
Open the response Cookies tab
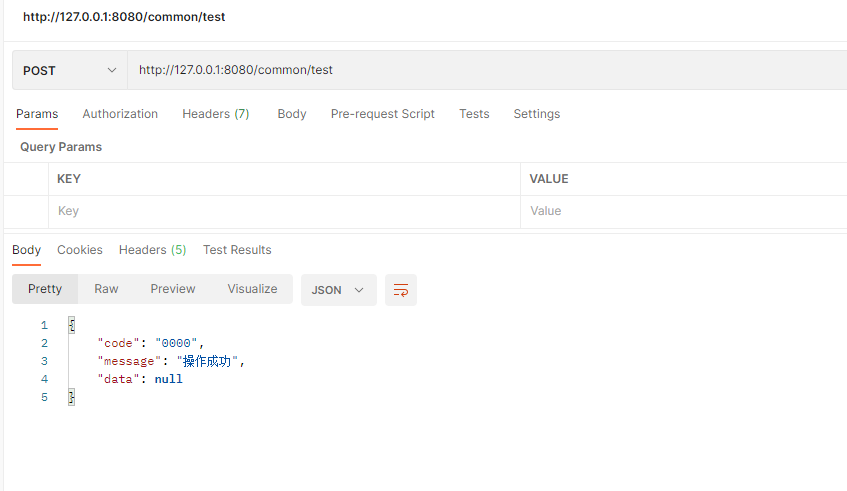(80, 250)
